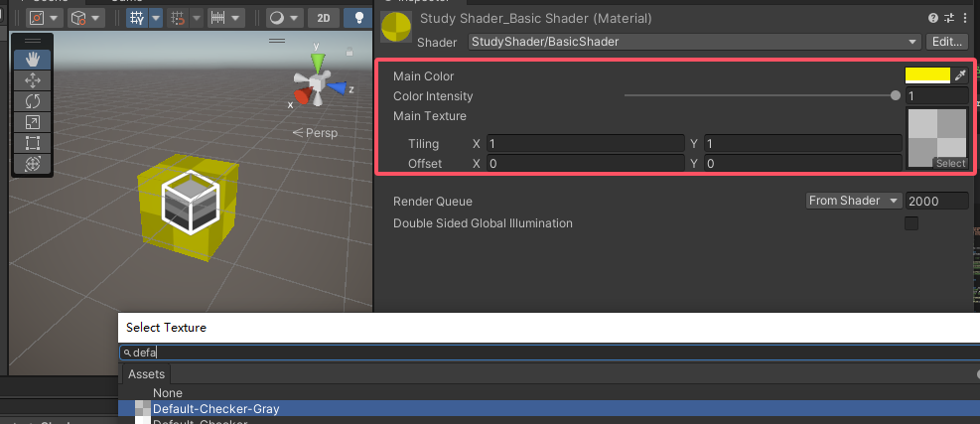Choose Default-Checker-Gray from the texture list
The image size is (980, 424).
pos(215,408)
